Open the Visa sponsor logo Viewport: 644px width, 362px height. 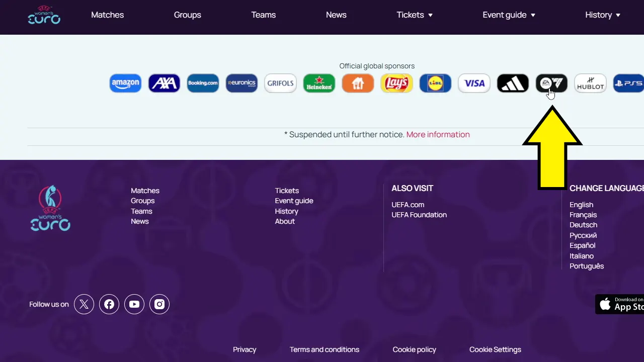(x=474, y=83)
